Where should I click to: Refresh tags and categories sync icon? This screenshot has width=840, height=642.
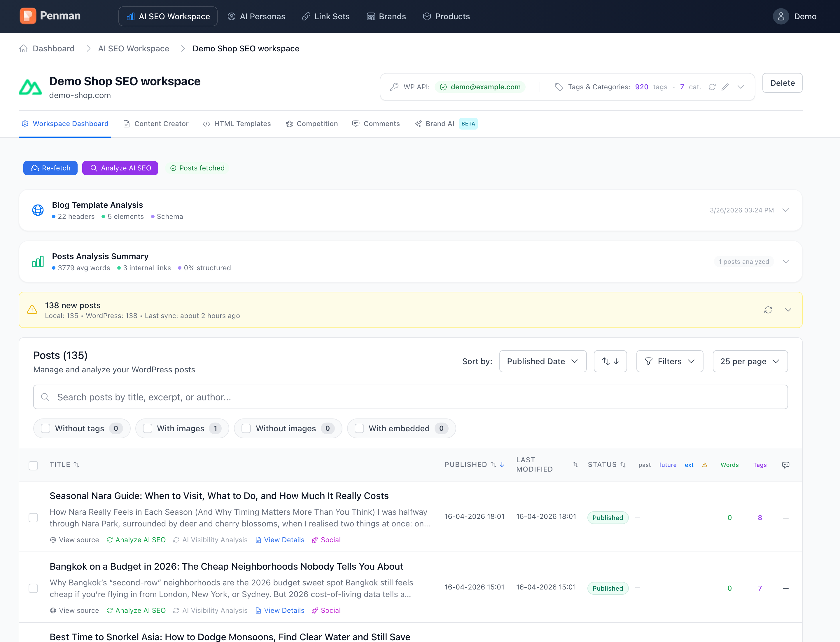point(712,87)
